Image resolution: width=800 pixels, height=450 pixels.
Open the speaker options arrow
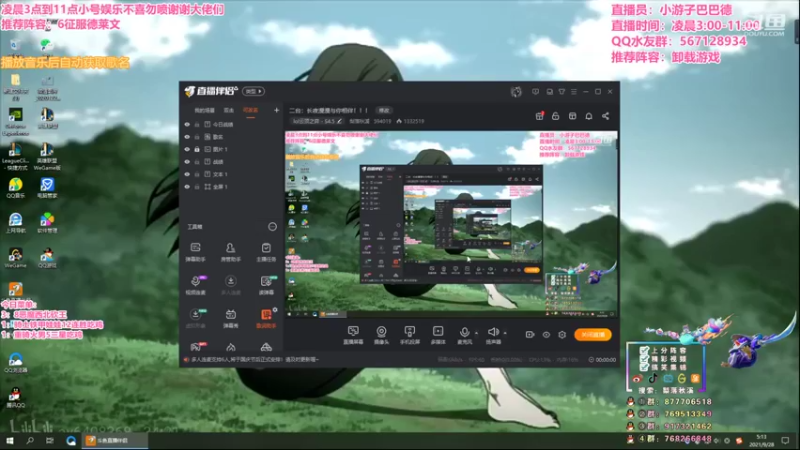pyautogui.click(x=505, y=333)
